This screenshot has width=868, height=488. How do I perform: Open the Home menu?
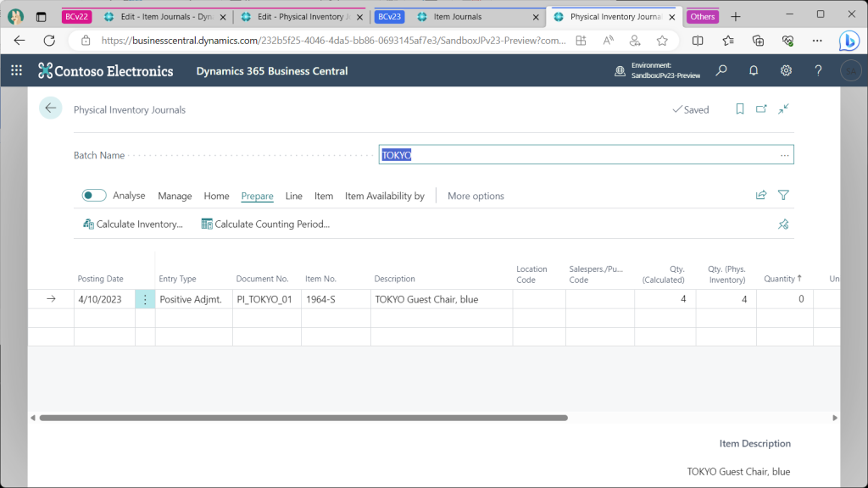point(216,196)
